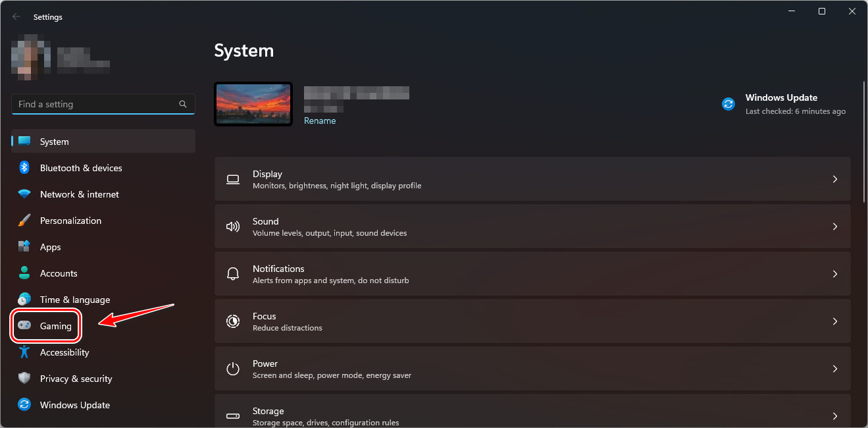The image size is (868, 428).
Task: Open Bluetooth & devices category label
Action: (x=81, y=168)
